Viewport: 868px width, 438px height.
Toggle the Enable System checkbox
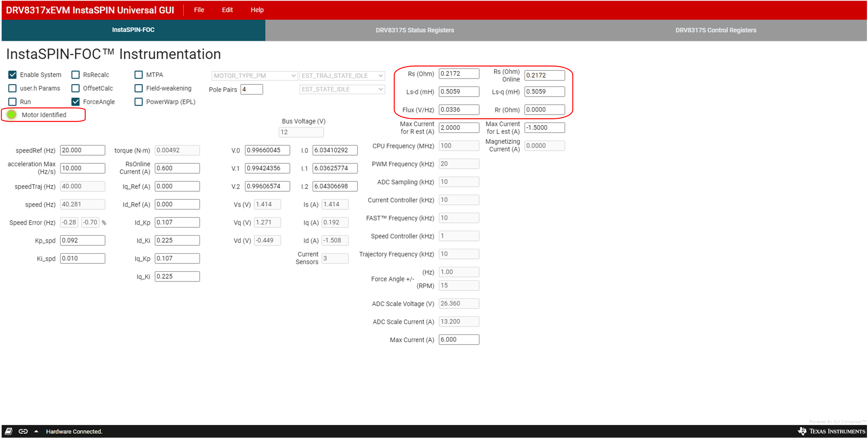tap(12, 75)
